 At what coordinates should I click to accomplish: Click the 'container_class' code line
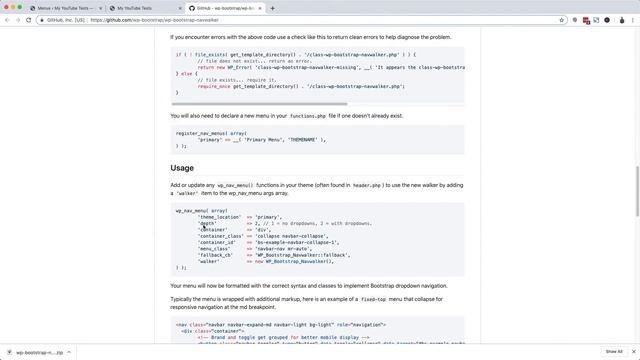(x=263, y=236)
